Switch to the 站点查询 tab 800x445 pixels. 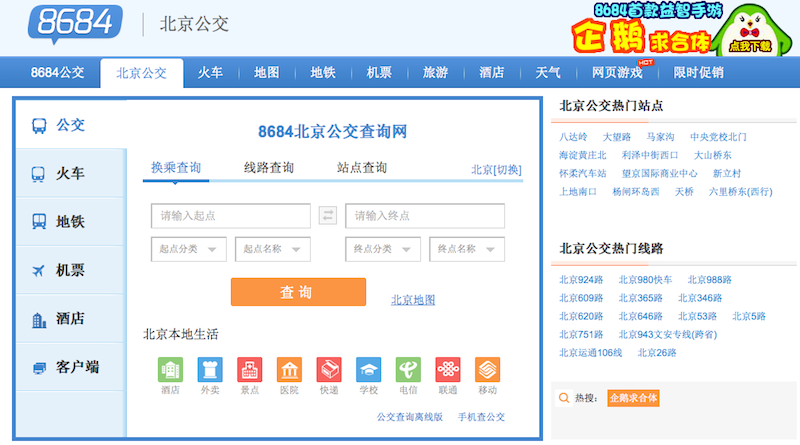coord(362,167)
